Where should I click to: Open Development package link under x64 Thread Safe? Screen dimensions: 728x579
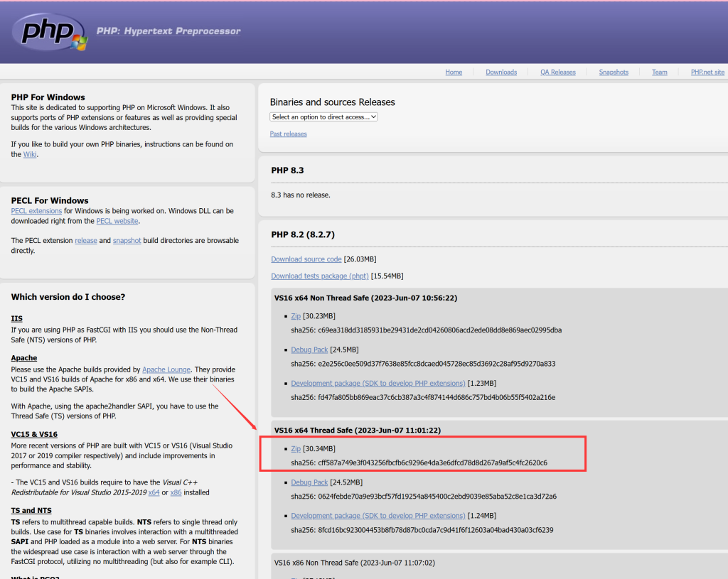point(378,516)
